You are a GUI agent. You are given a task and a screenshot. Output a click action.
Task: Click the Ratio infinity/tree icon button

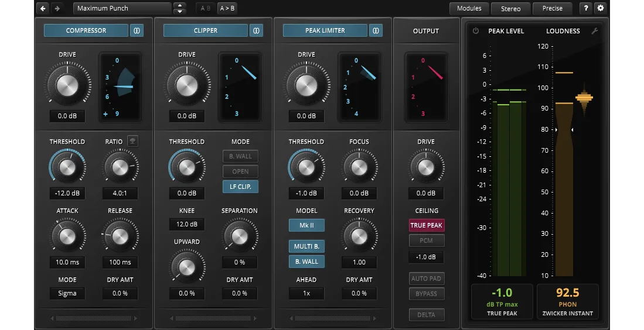132,141
